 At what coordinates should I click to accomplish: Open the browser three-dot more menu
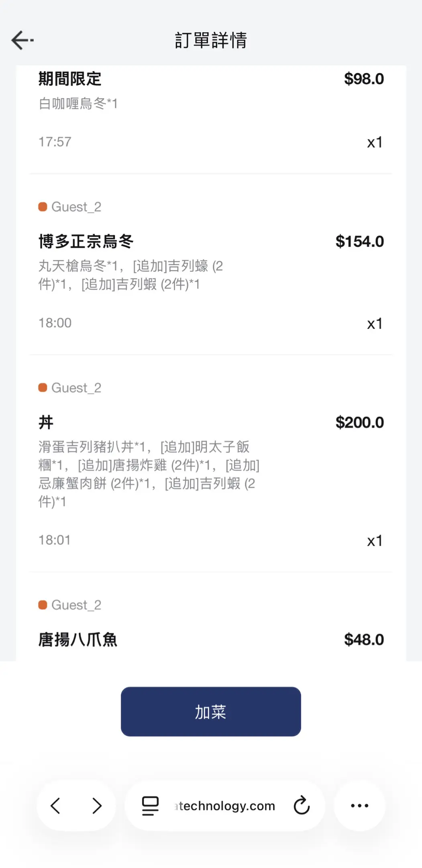coord(359,806)
